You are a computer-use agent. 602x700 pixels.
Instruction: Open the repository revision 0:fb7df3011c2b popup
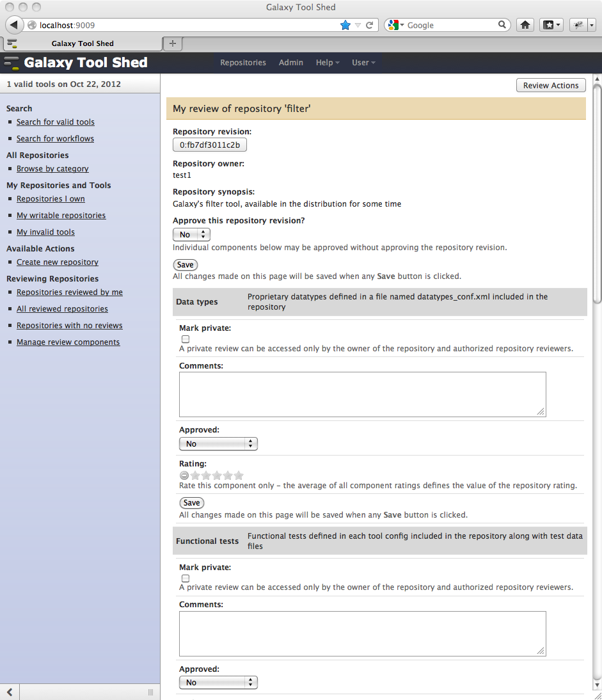210,145
